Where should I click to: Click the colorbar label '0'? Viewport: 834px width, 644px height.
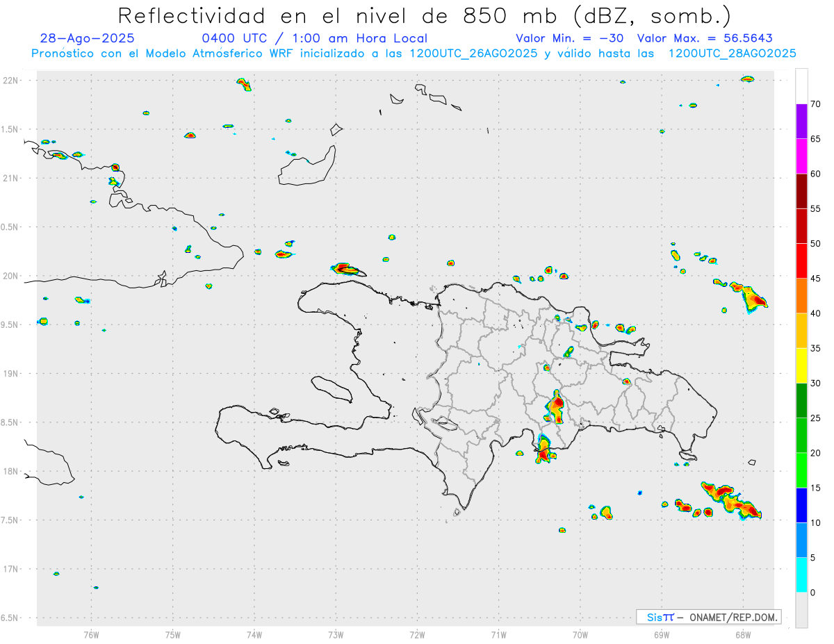[x=812, y=593]
